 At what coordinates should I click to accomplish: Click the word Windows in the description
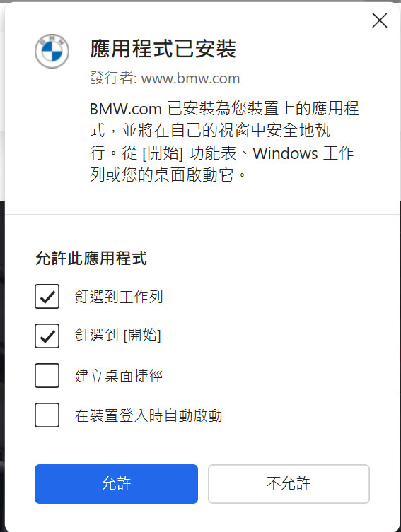tap(285, 153)
